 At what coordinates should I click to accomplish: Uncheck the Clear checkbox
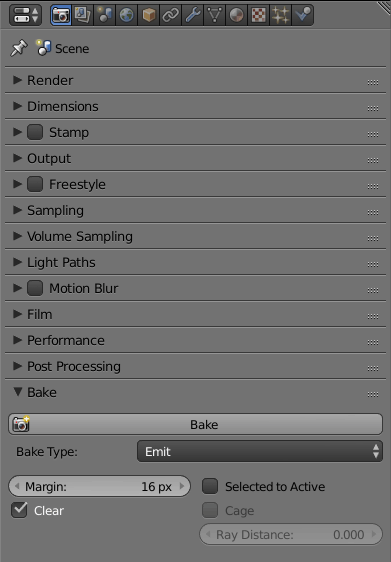coord(19,510)
